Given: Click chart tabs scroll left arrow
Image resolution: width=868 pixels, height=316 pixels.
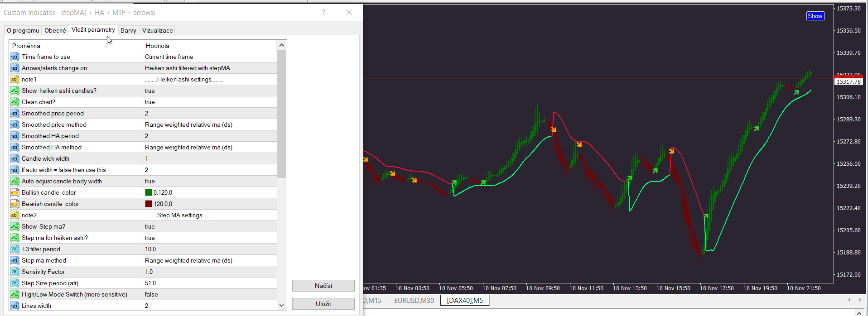Looking at the screenshot, I should point(849,300).
